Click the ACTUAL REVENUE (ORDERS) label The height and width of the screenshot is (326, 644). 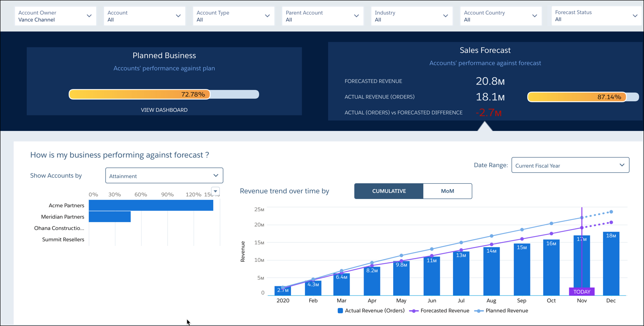[380, 97]
